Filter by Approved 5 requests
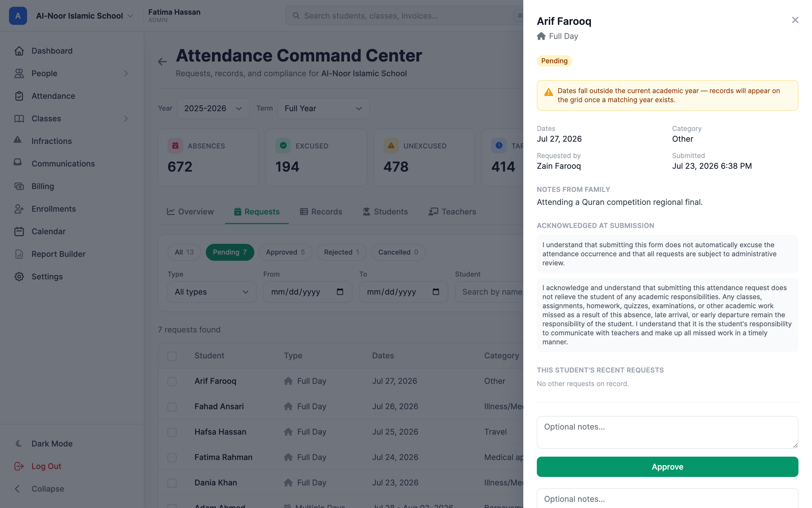Screen dimensions: 812x508 (x=286, y=252)
